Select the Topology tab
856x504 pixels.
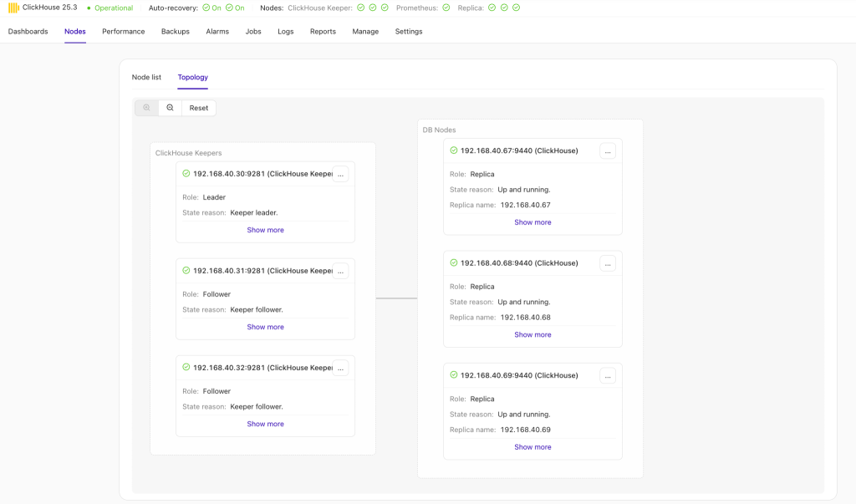click(x=193, y=77)
